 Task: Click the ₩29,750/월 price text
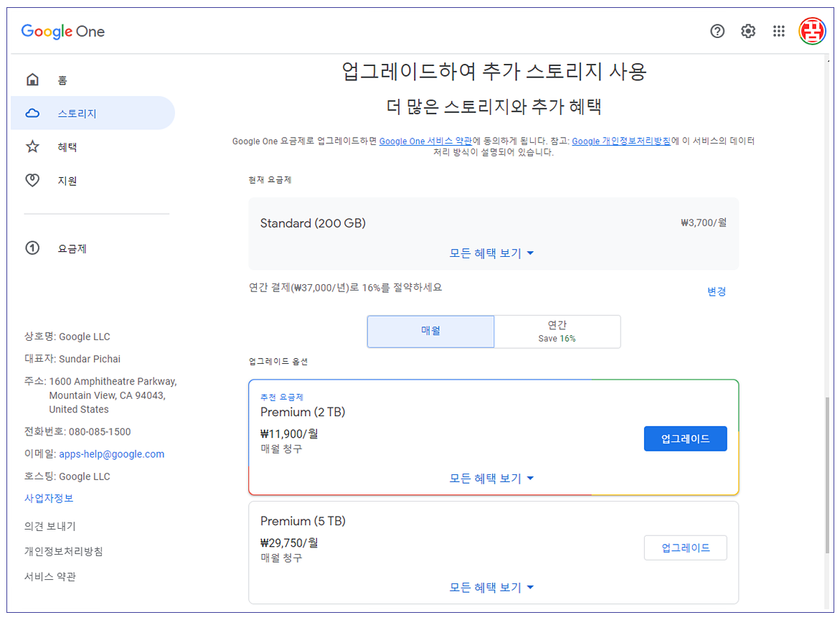point(289,542)
